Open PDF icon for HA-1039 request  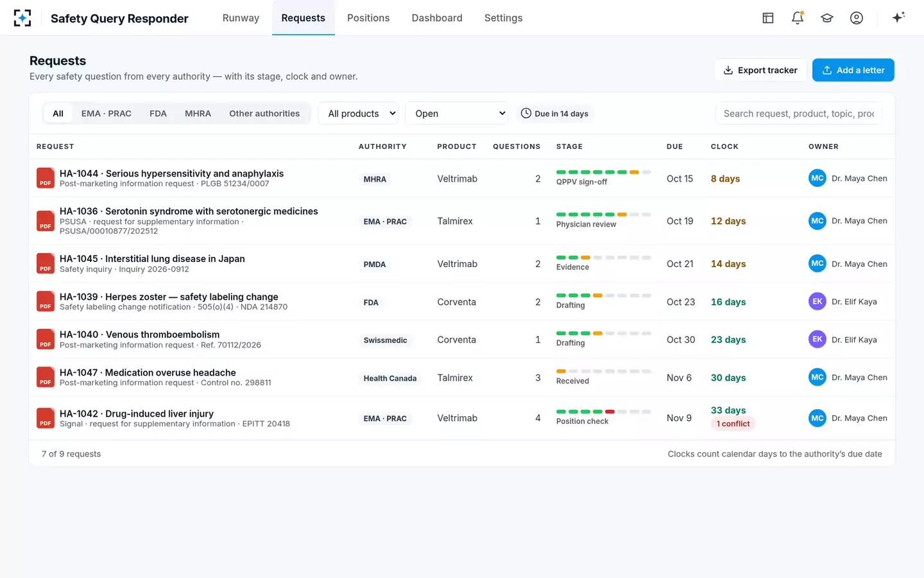tap(46, 301)
